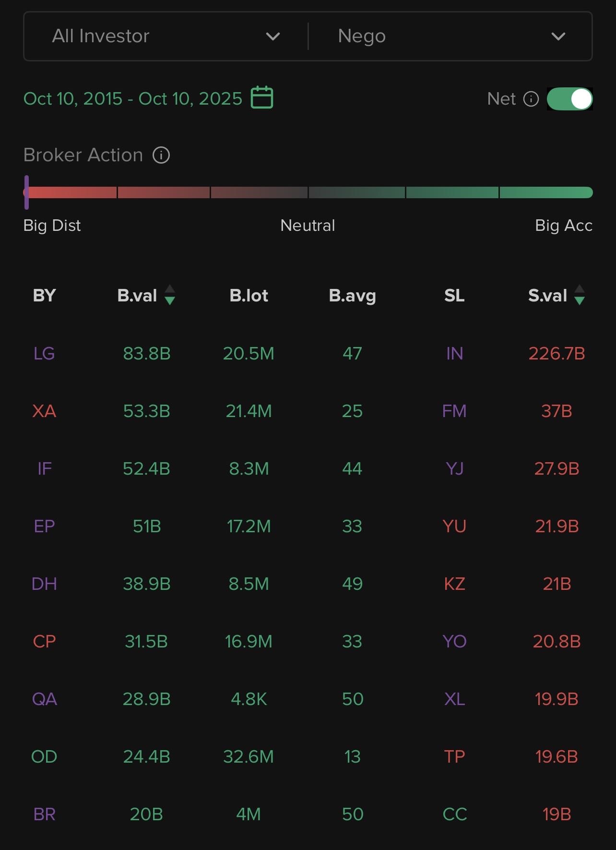The width and height of the screenshot is (616, 850).
Task: Click the green Big Acc bar segment
Action: click(x=546, y=192)
